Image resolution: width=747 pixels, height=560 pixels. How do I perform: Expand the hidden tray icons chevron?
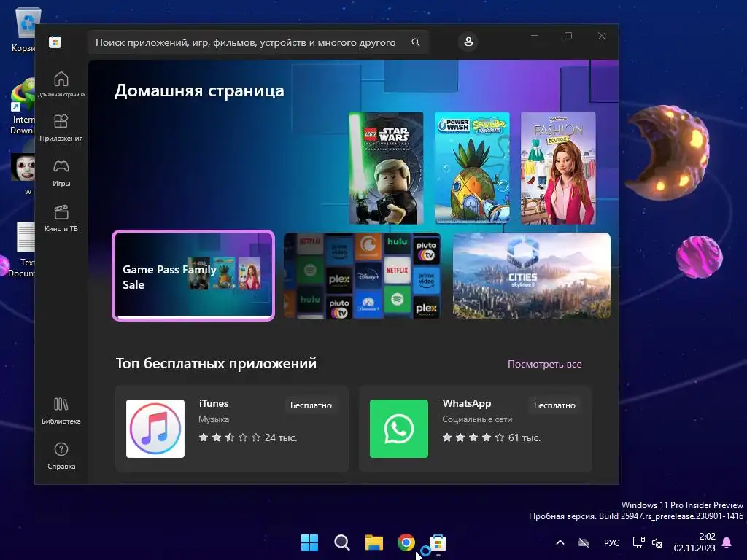[560, 542]
